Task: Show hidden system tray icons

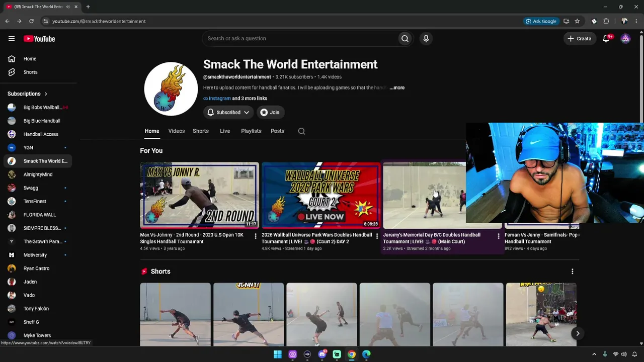Action: 594,354
